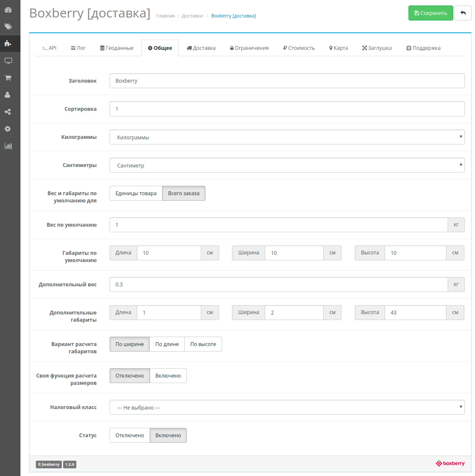Select Всего заказа option
Screen dimensions: 475x476
pyautogui.click(x=184, y=193)
